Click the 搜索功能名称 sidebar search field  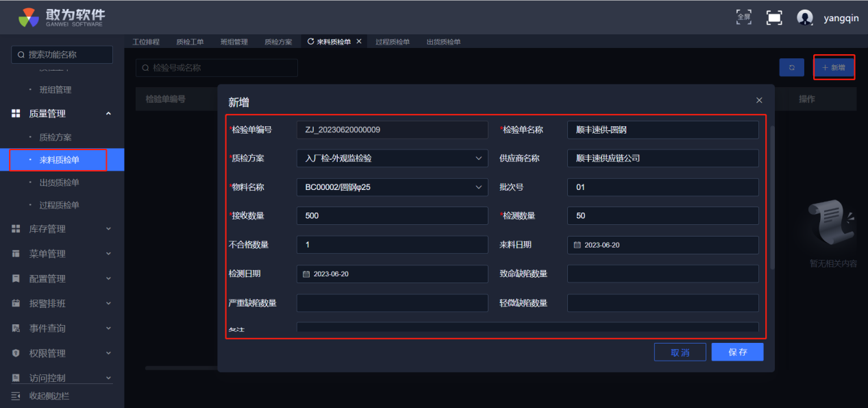pyautogui.click(x=62, y=55)
